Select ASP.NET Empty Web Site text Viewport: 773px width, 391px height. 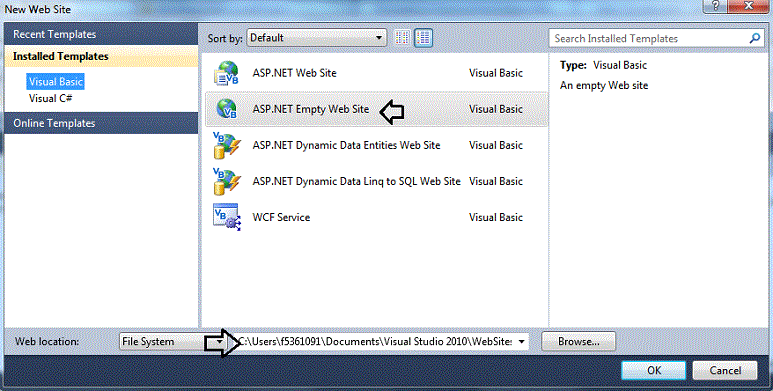[x=311, y=109]
